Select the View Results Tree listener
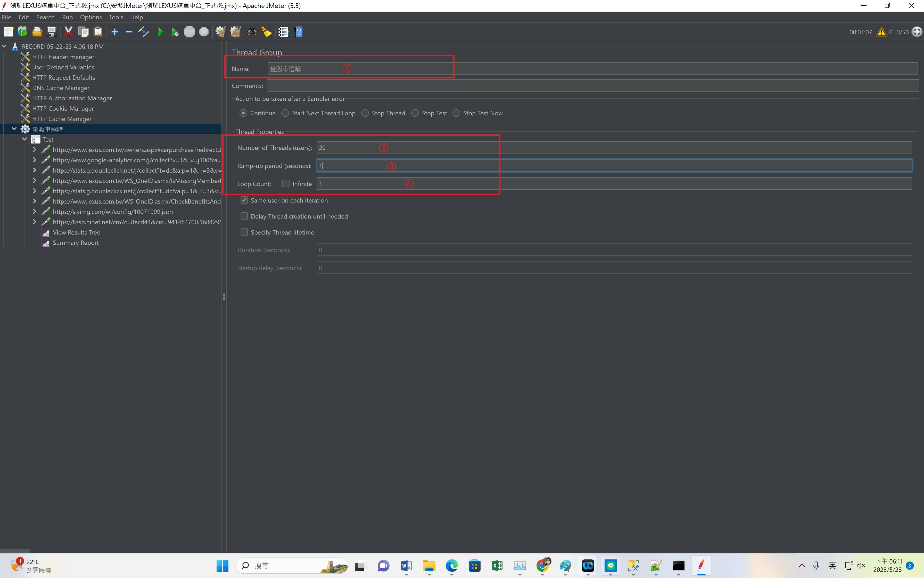 pyautogui.click(x=76, y=232)
